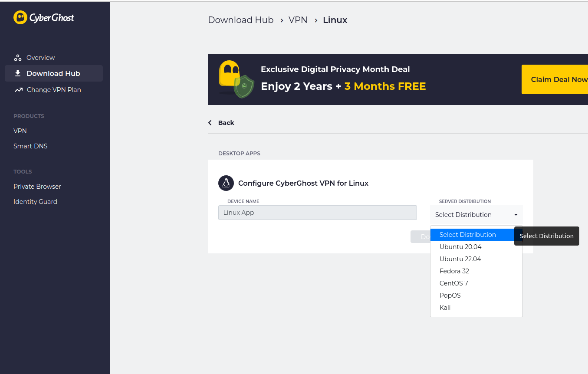Click the Linux breadcrumb
Image resolution: width=588 pixels, height=374 pixels.
pyautogui.click(x=335, y=20)
